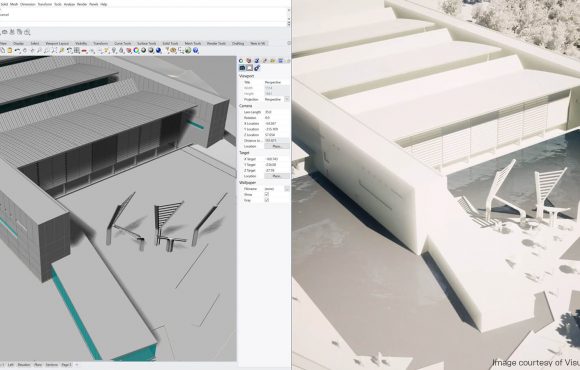Click the undo arrow toolbar icon
This screenshot has width=580, height=370.
17,50
